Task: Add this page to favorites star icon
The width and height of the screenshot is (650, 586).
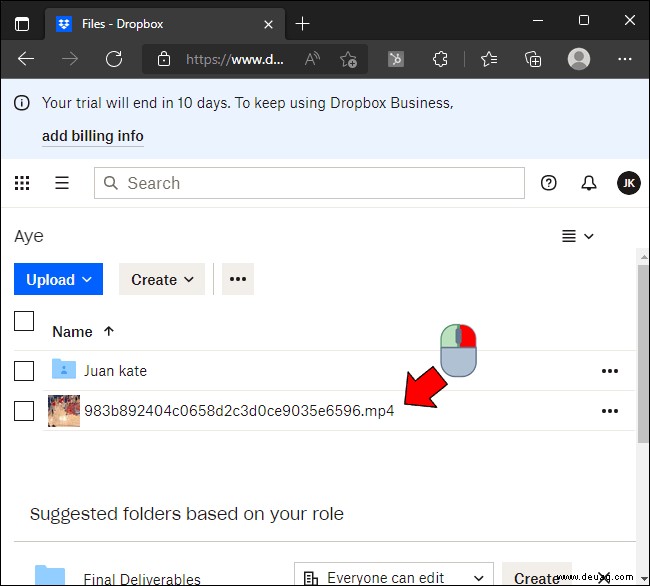Action: pos(348,59)
